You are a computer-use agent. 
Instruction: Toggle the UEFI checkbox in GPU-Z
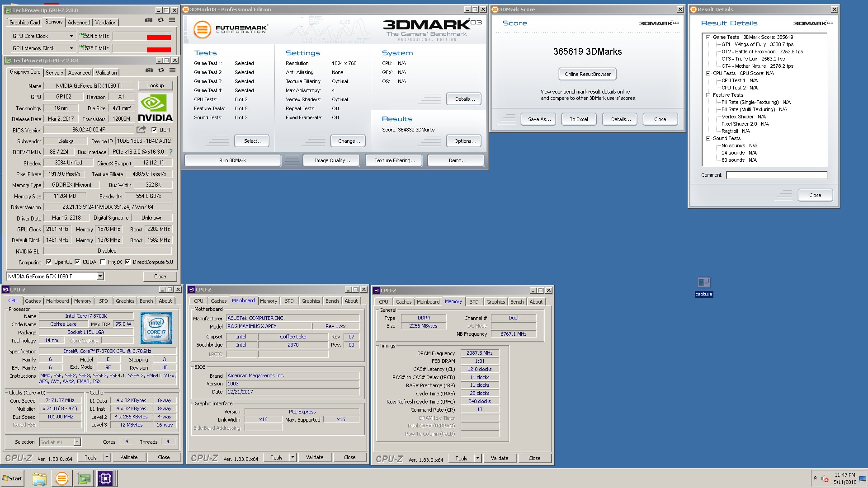point(154,130)
